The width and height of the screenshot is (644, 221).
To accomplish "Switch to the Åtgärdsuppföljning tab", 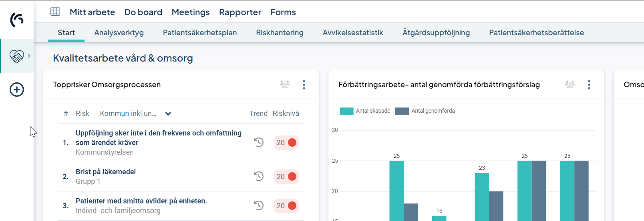I will (x=436, y=32).
